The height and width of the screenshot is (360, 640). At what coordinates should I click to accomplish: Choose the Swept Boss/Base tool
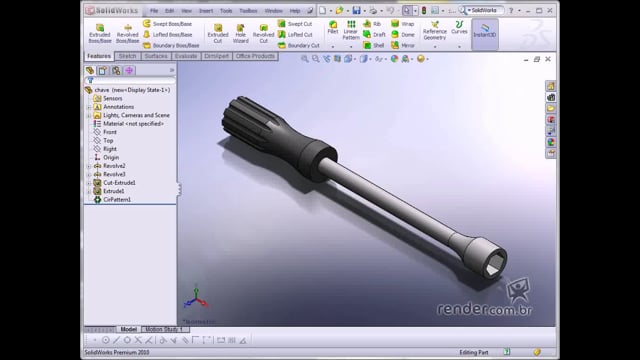tap(167, 24)
